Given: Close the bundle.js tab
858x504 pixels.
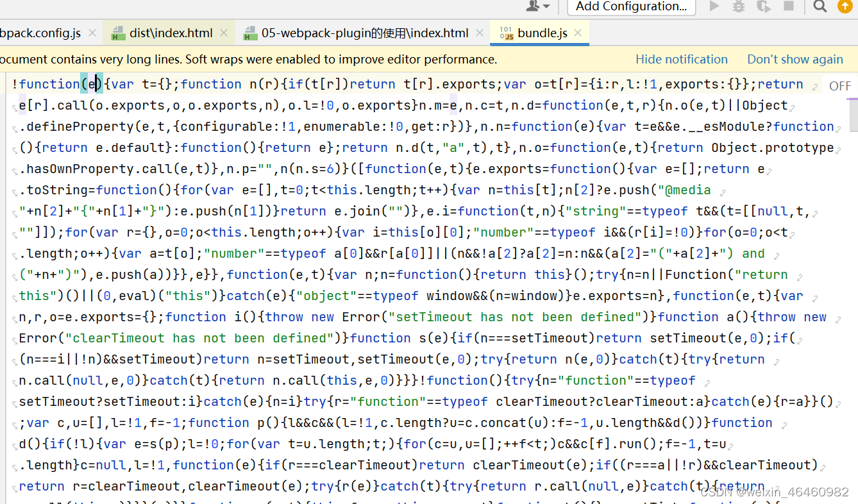Looking at the screenshot, I should pyautogui.click(x=578, y=33).
